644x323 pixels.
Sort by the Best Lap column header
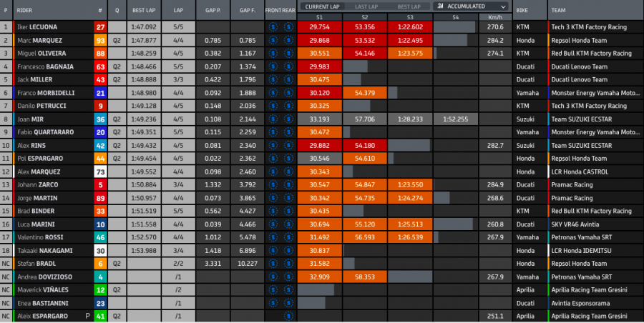coord(145,11)
